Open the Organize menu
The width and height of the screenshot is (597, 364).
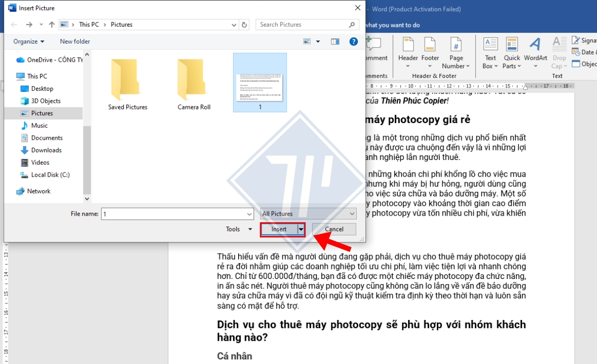pos(29,42)
